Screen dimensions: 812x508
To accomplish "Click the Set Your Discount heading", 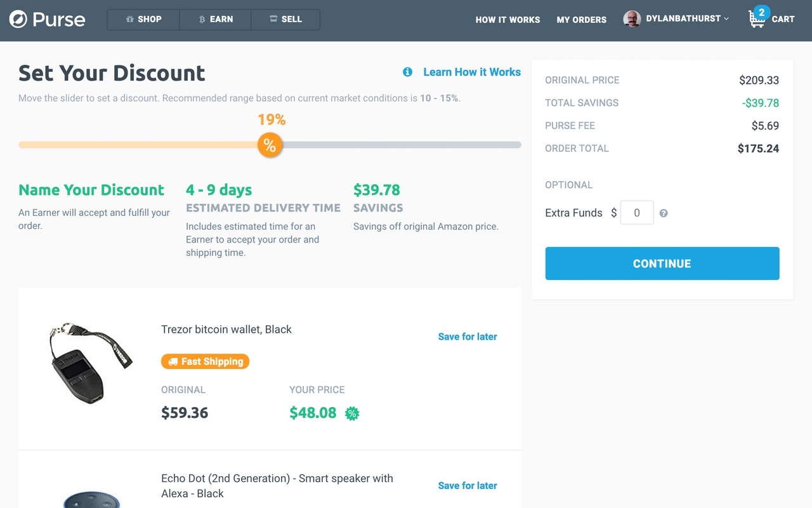I will coord(112,73).
